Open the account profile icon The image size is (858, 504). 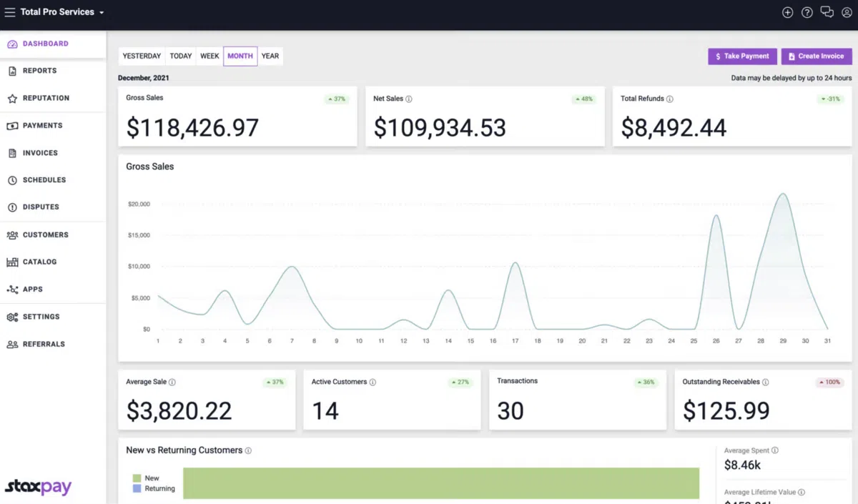[x=847, y=12]
